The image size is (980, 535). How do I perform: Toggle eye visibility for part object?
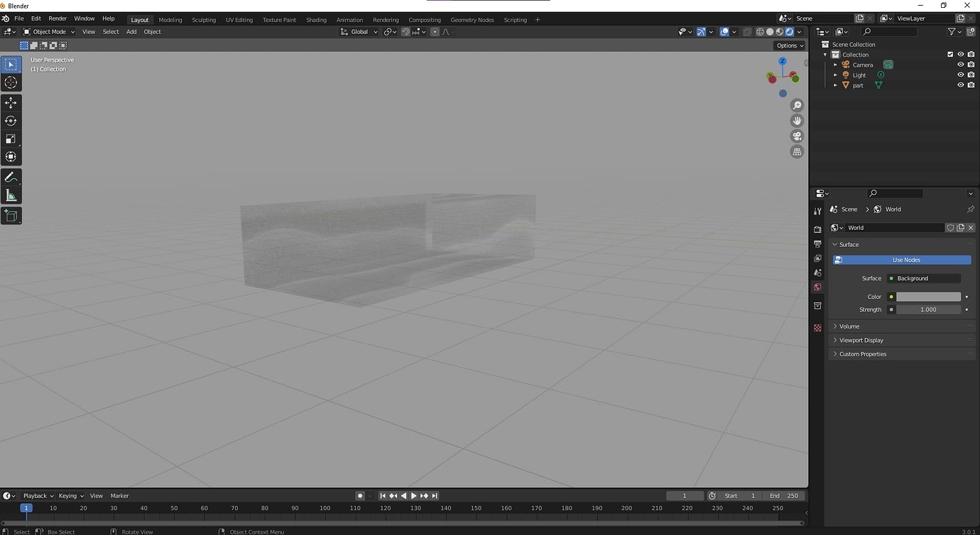pyautogui.click(x=960, y=85)
